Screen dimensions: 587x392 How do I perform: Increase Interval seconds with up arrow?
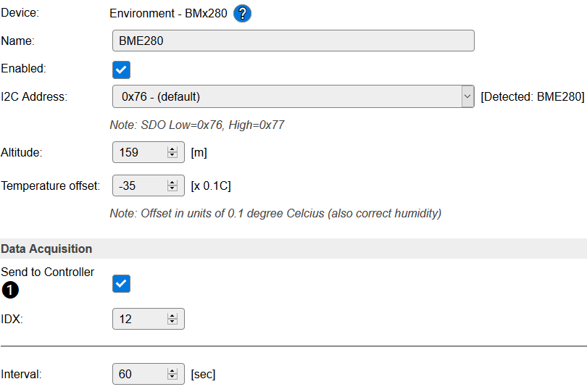coord(172,371)
